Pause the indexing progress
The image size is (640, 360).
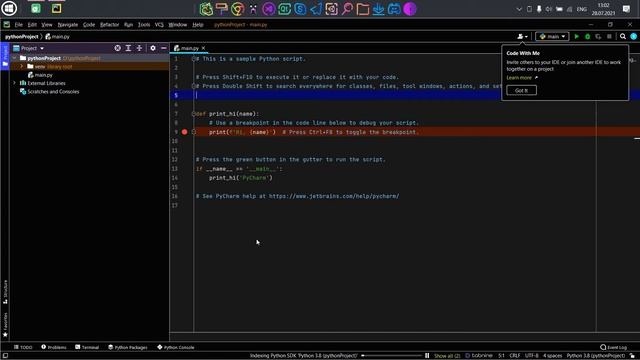tap(427, 356)
